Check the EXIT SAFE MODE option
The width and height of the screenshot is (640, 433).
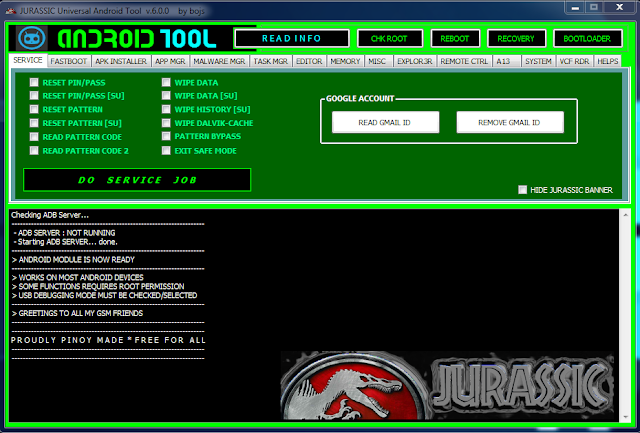click(x=166, y=151)
